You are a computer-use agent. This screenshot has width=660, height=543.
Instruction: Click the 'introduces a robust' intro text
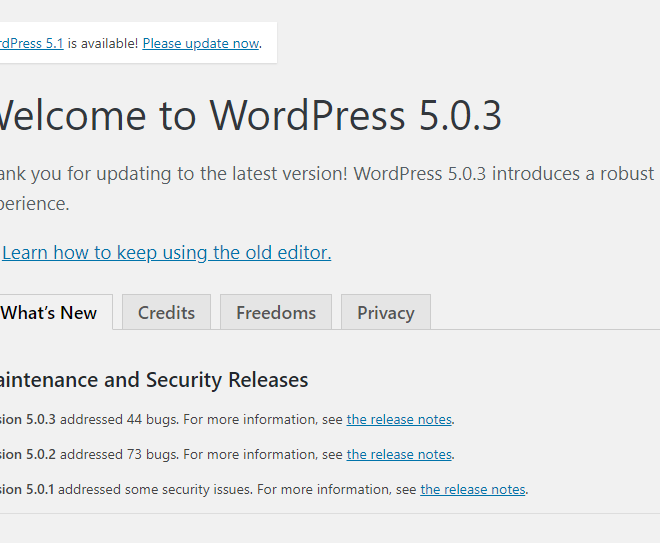pyautogui.click(x=573, y=173)
